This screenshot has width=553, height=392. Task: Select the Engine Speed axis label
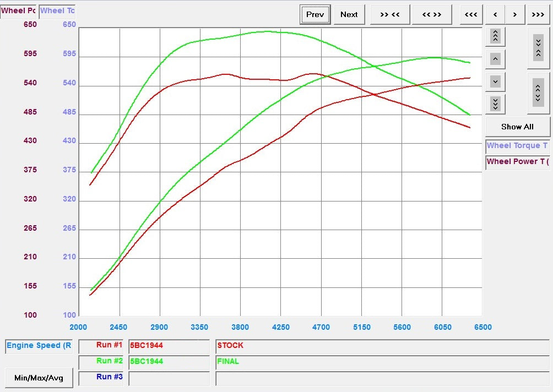[x=39, y=346]
